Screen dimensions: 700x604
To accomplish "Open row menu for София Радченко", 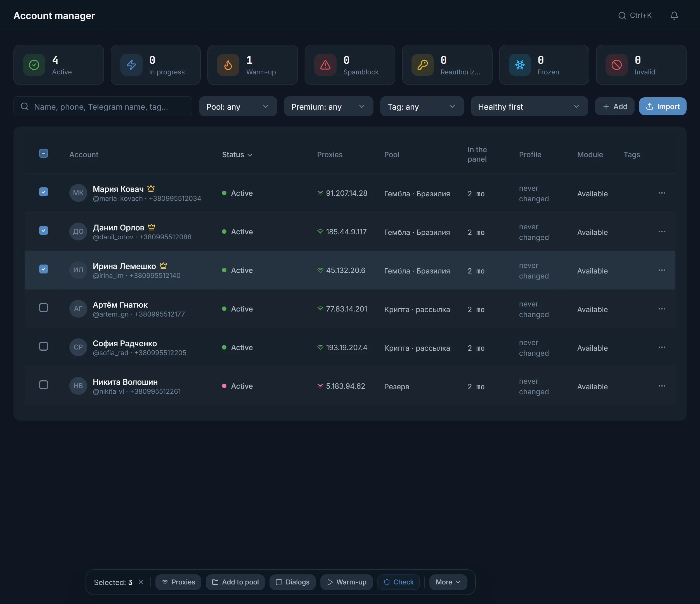I will coord(662,347).
